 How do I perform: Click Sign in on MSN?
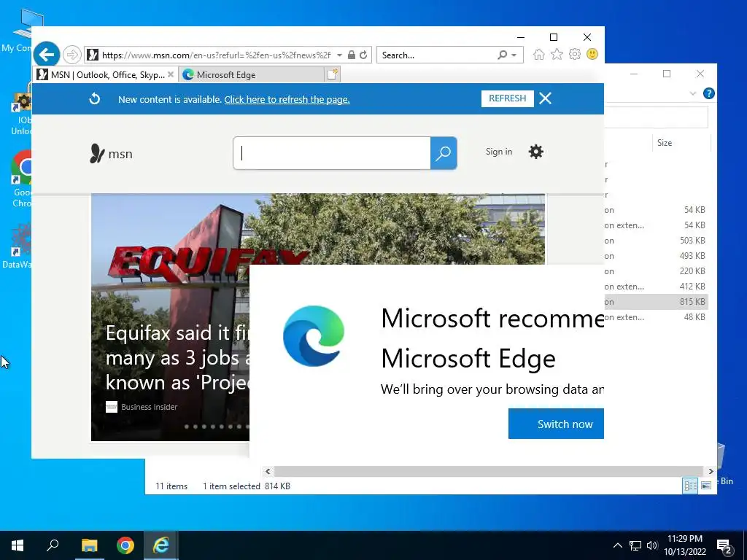(x=499, y=152)
